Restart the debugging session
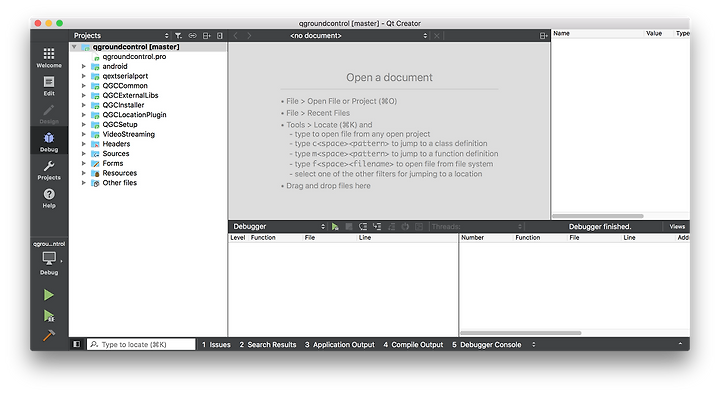 [x=405, y=226]
